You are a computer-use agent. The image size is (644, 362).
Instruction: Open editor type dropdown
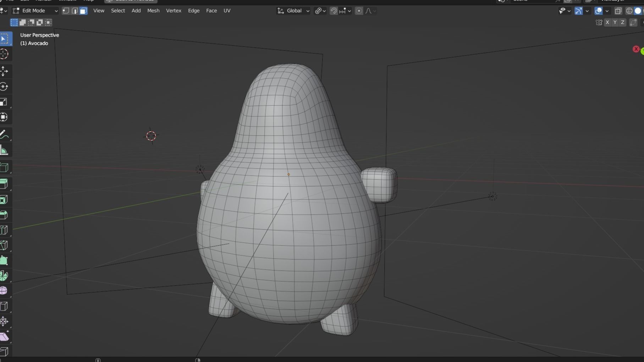click(x=4, y=11)
